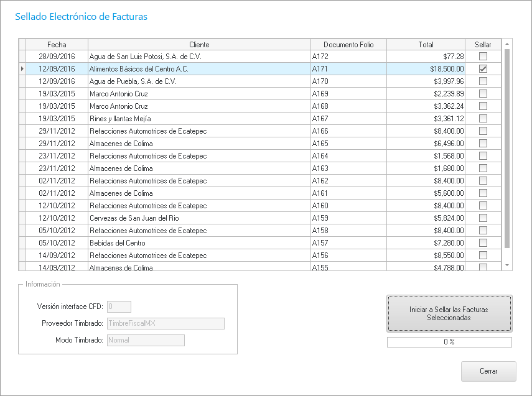Viewport: 532px width, 396px height.
Task: Sort by the Fecha column header
Action: click(x=57, y=45)
